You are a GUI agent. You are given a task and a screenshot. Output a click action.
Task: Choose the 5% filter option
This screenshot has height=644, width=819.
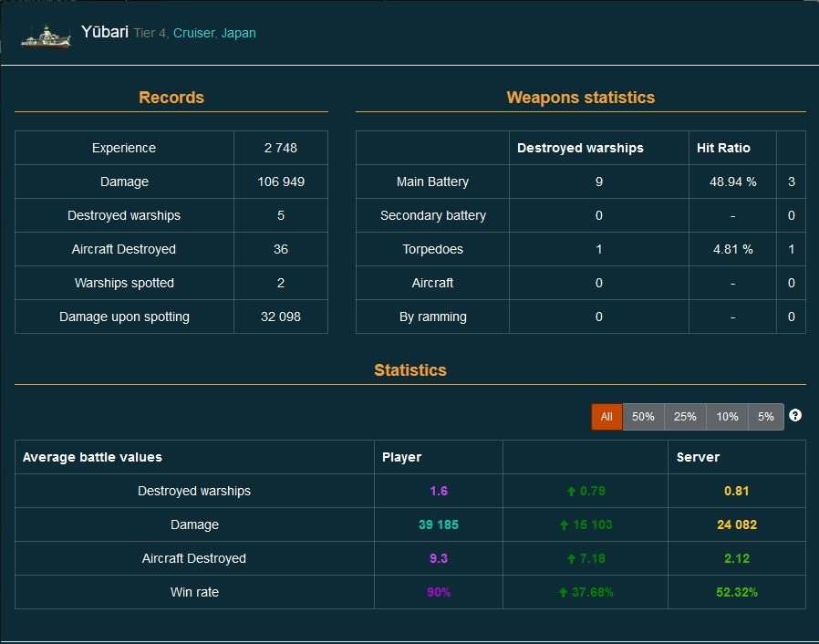coord(765,417)
